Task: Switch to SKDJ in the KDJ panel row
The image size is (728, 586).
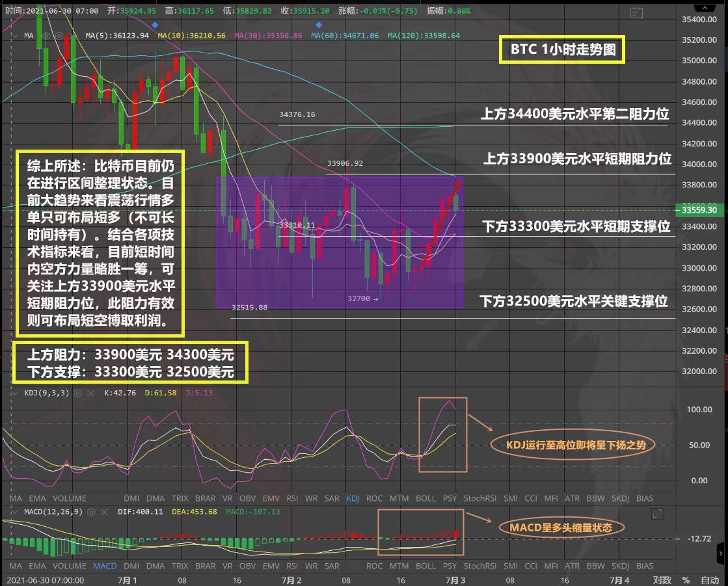Action: [620, 498]
